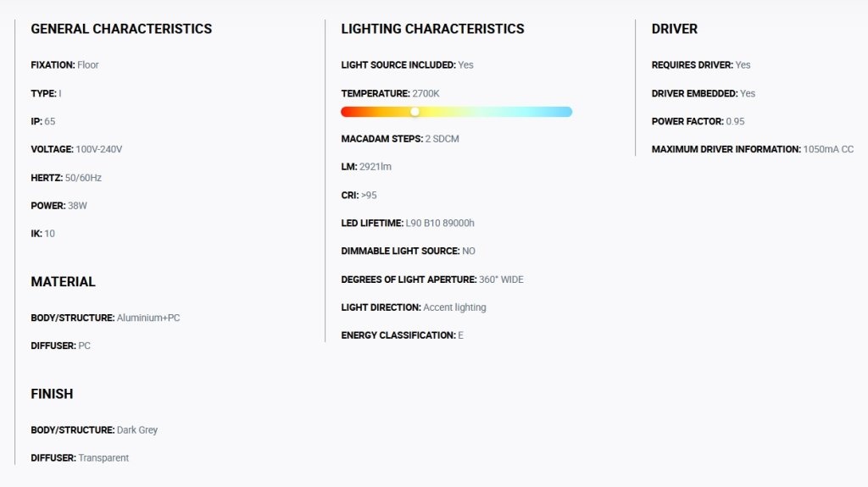Click the IP 65 rating text
868x487 pixels.
(x=43, y=121)
